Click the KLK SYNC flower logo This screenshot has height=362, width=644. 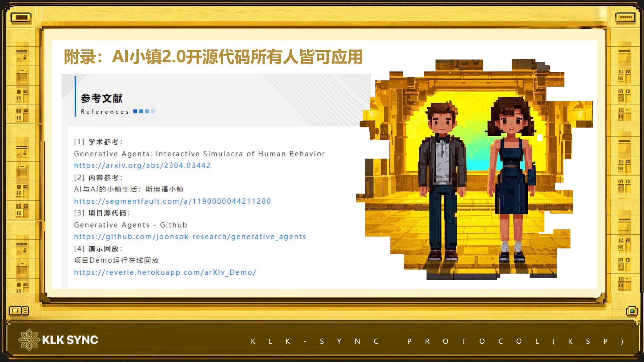click(x=29, y=340)
